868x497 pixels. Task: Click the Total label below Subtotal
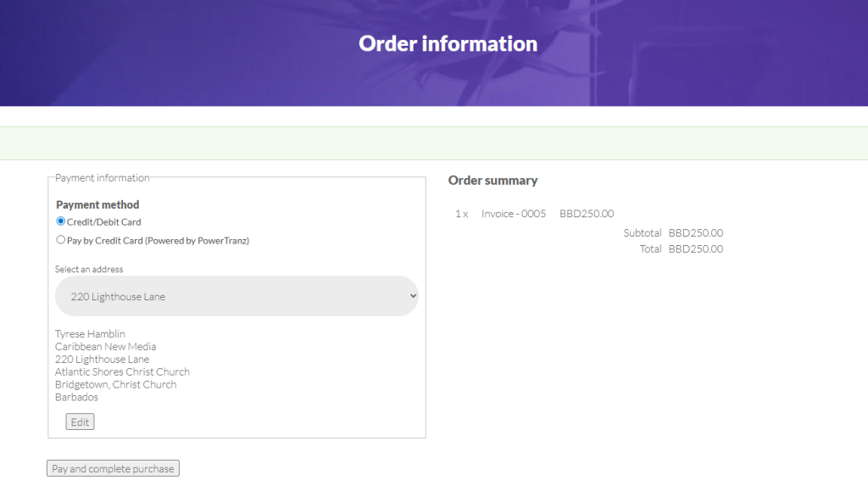[650, 249]
